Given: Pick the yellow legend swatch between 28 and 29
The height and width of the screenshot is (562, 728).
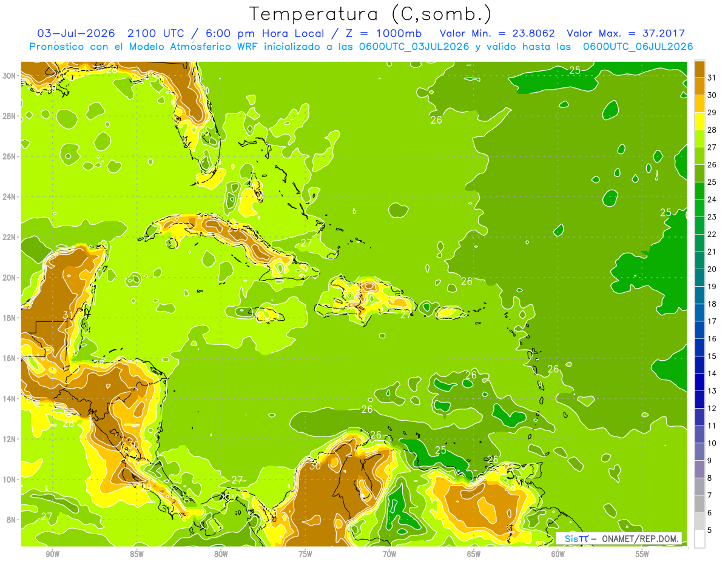Looking at the screenshot, I should pos(699,121).
